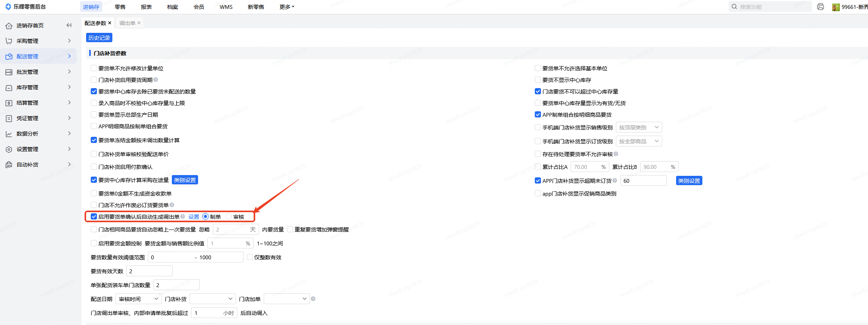Click the printer icon in top bar
The width and height of the screenshot is (868, 325).
coord(821,7)
